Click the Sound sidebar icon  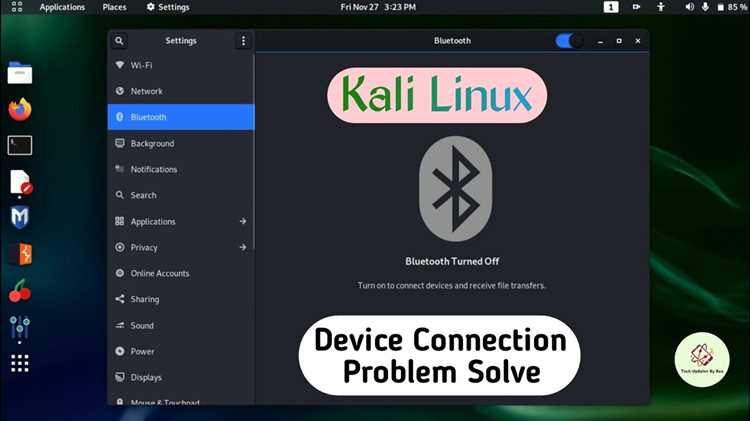click(x=120, y=325)
